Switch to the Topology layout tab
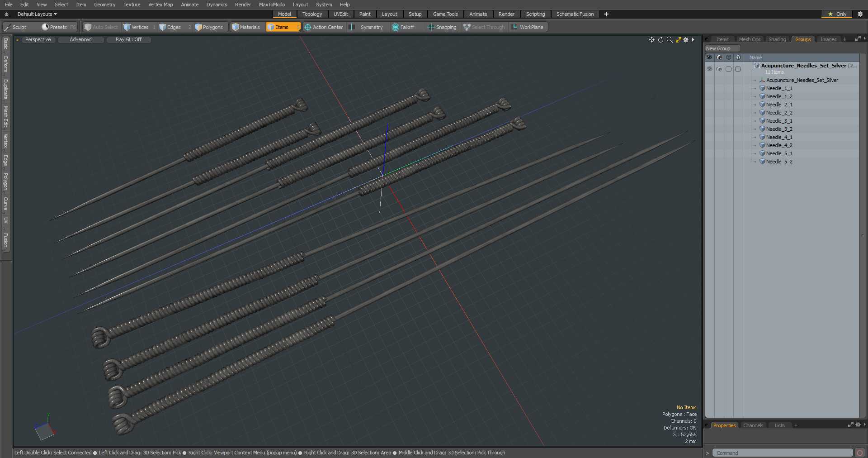 [x=312, y=14]
